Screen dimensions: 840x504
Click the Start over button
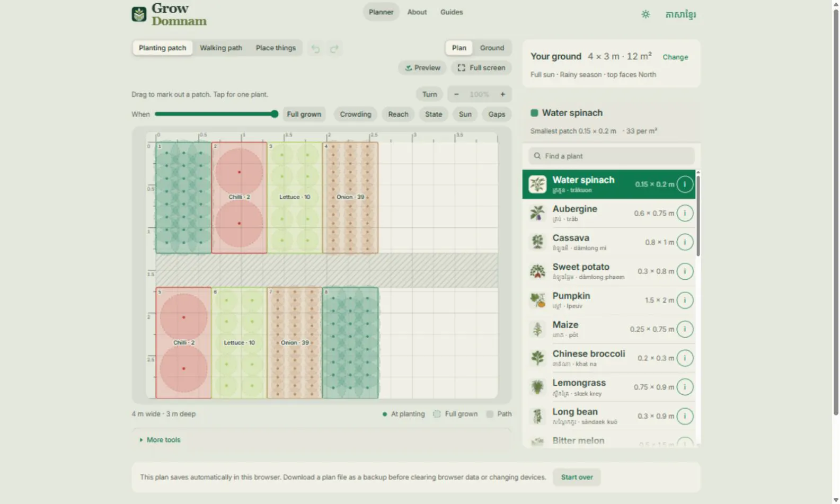tap(577, 477)
